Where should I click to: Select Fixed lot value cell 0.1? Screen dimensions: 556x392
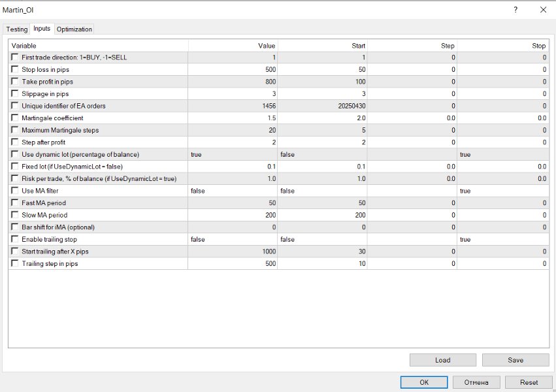pos(233,167)
